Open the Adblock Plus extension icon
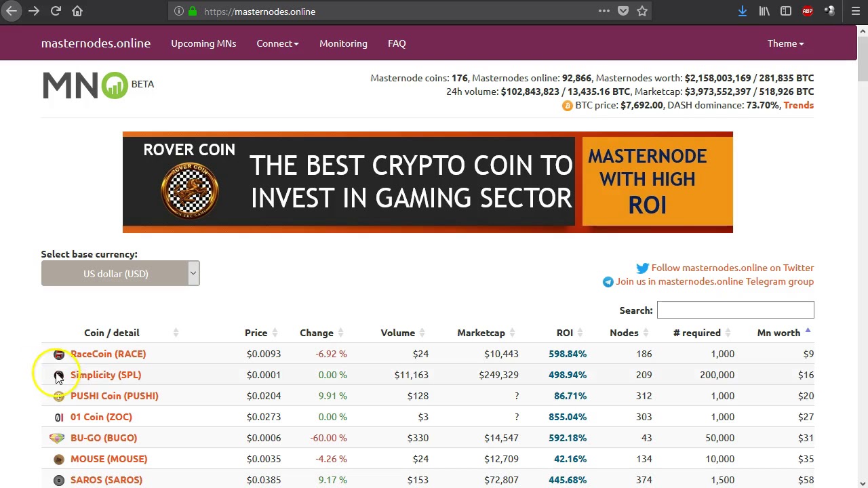868x488 pixels. [x=808, y=11]
